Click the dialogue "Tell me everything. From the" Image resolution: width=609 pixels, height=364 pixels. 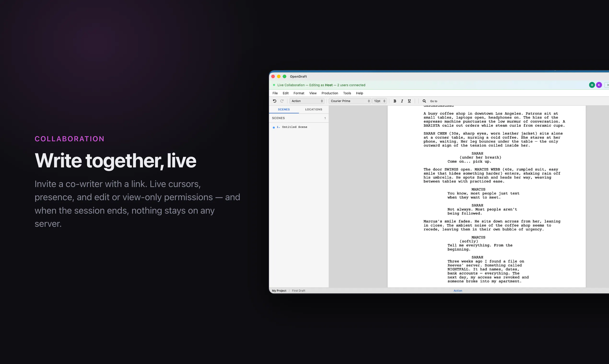[480, 247]
